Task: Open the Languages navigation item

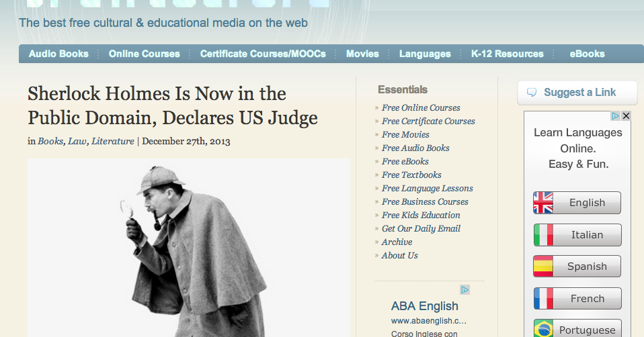Action: point(425,54)
